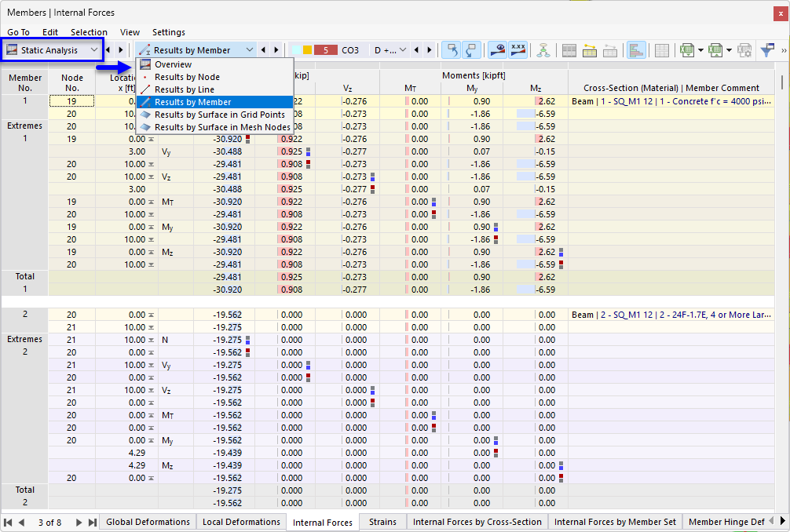790x532 pixels.
Task: Jump to the first table tab
Action: [x=8, y=523]
